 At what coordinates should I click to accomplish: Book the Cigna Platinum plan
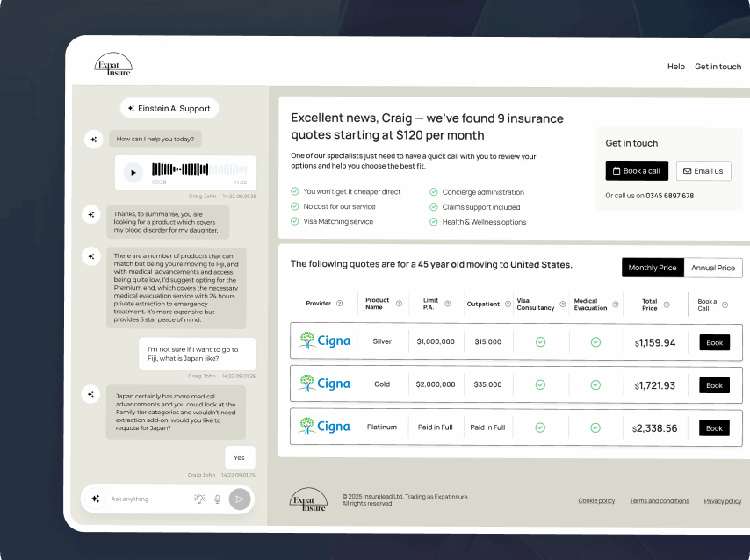(714, 428)
